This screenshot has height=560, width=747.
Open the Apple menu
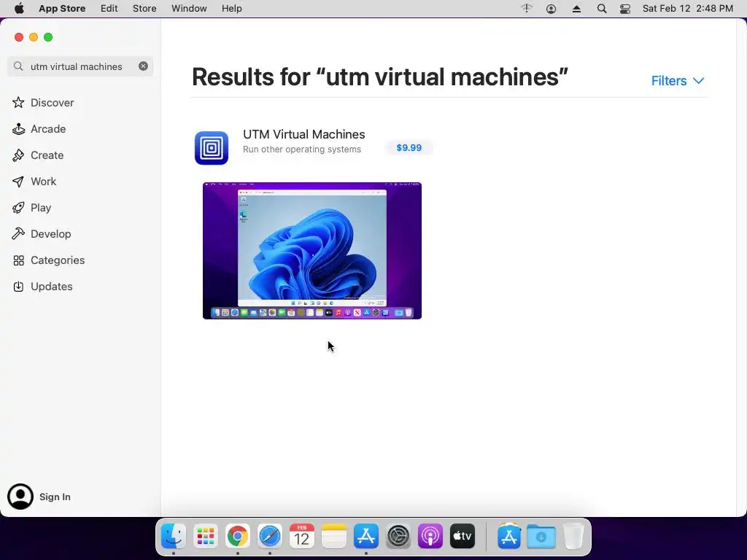(x=19, y=9)
